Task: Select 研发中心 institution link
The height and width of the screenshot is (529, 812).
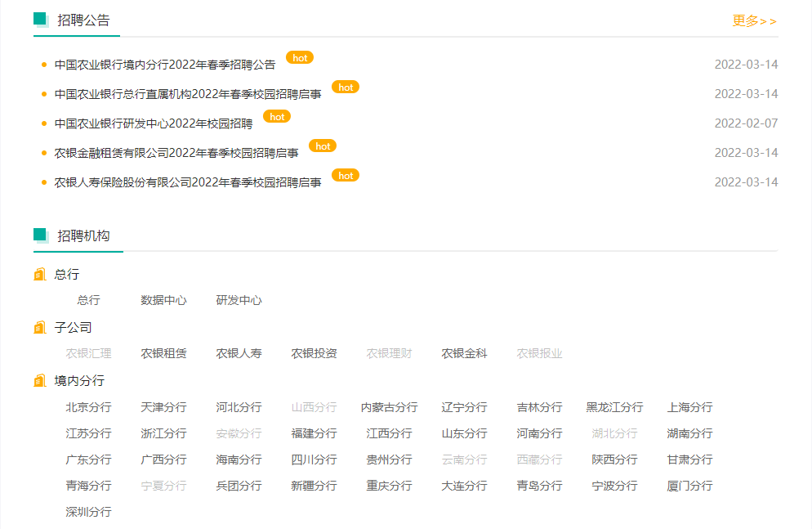Action: (239, 301)
